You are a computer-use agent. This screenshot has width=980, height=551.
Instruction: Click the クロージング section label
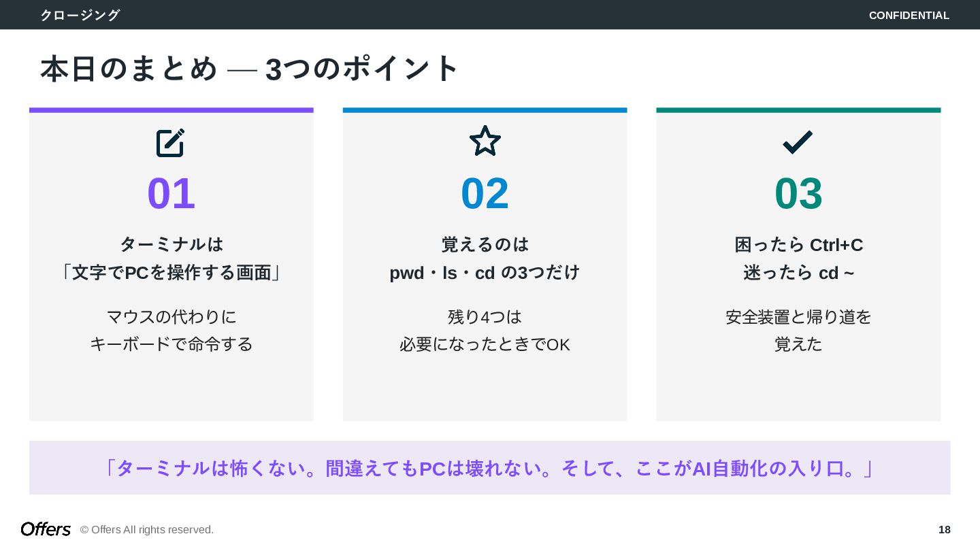click(80, 15)
